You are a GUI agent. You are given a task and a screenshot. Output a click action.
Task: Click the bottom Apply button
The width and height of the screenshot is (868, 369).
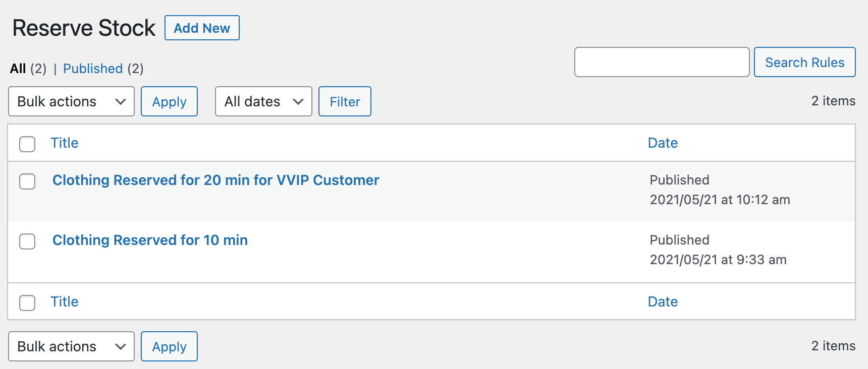tap(169, 346)
